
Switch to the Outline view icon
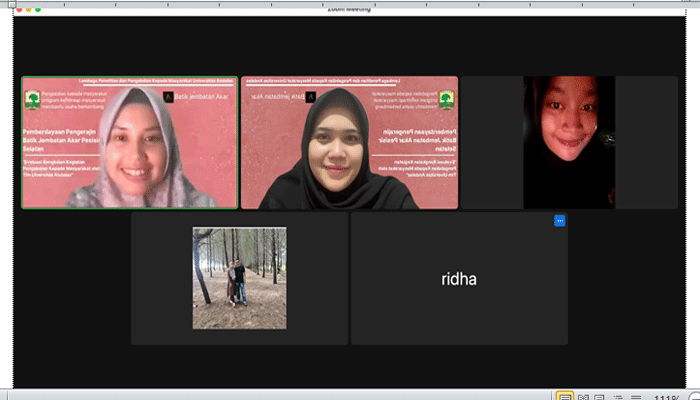pos(617,396)
